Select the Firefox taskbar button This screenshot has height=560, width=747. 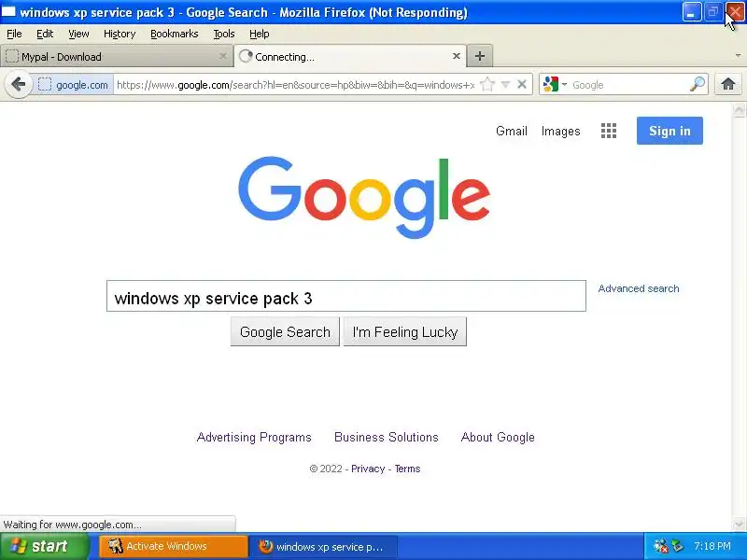coord(325,546)
